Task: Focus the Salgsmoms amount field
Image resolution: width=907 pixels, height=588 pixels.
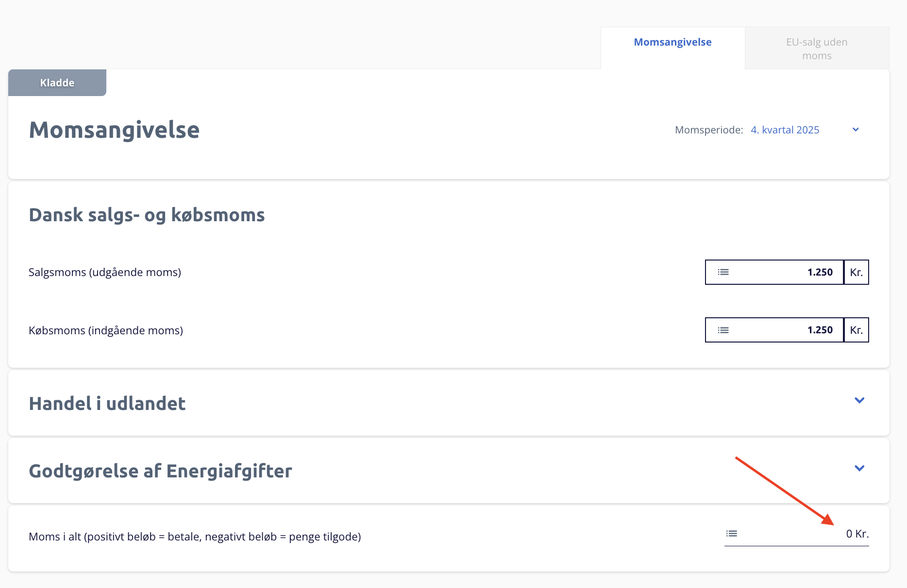Action: click(x=787, y=272)
